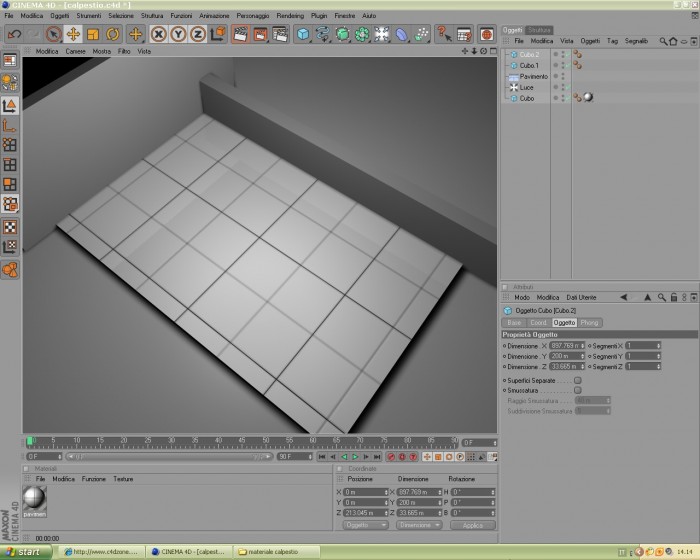The width and height of the screenshot is (700, 560).
Task: Switch to the Coord tab in Attributi
Action: [538, 322]
